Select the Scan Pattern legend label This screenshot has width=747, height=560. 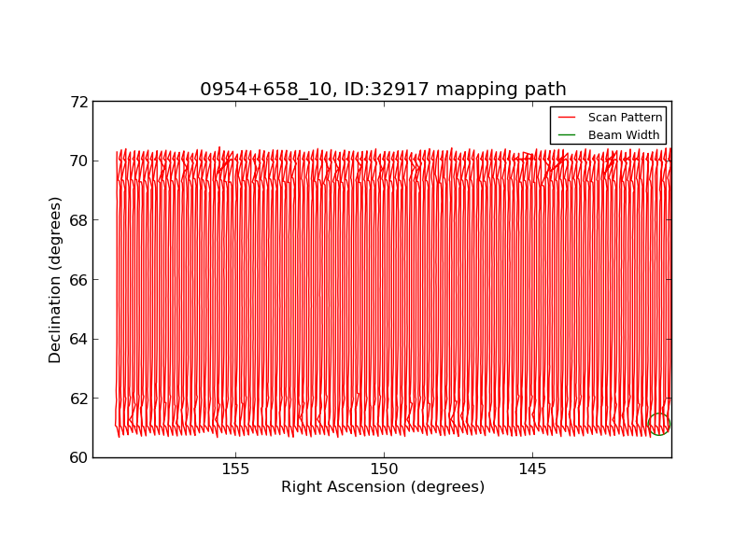[625, 118]
